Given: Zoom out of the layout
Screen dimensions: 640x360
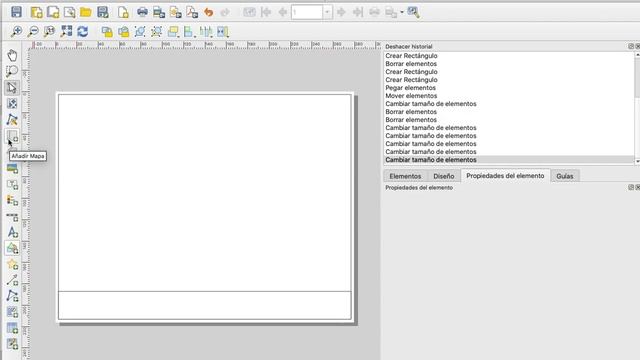Looking at the screenshot, I should click(33, 31).
